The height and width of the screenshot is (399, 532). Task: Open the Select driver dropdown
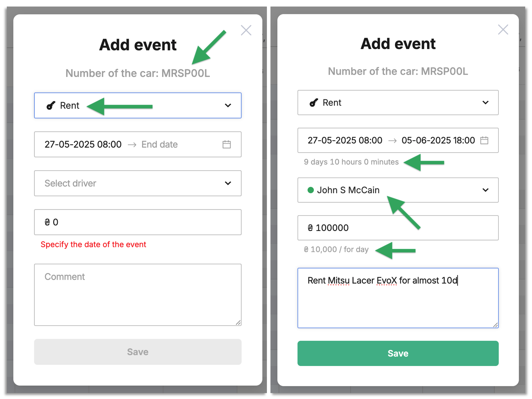coord(138,183)
